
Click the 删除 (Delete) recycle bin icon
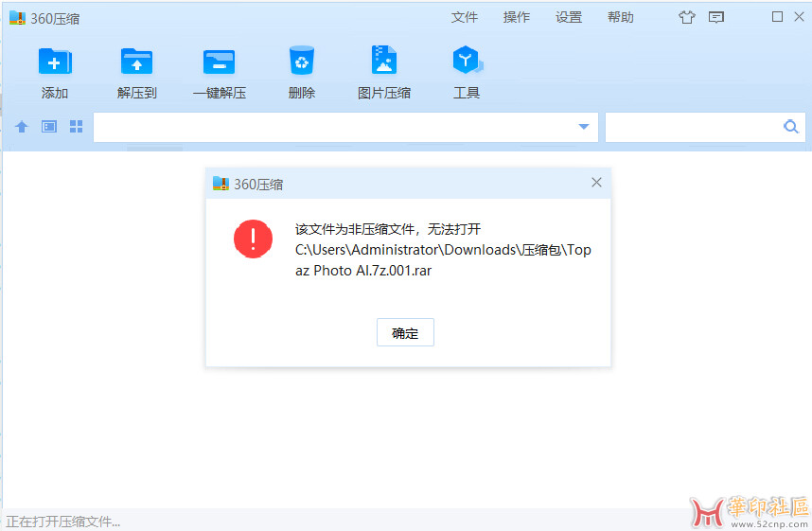click(301, 62)
